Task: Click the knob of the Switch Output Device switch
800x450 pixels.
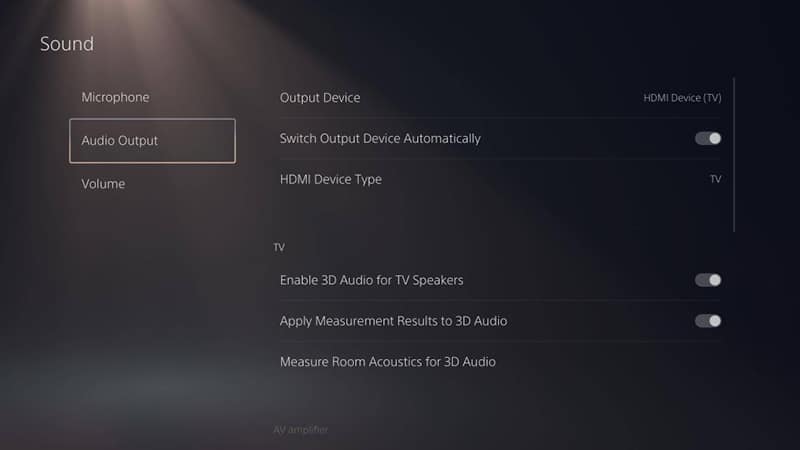Action: point(715,138)
